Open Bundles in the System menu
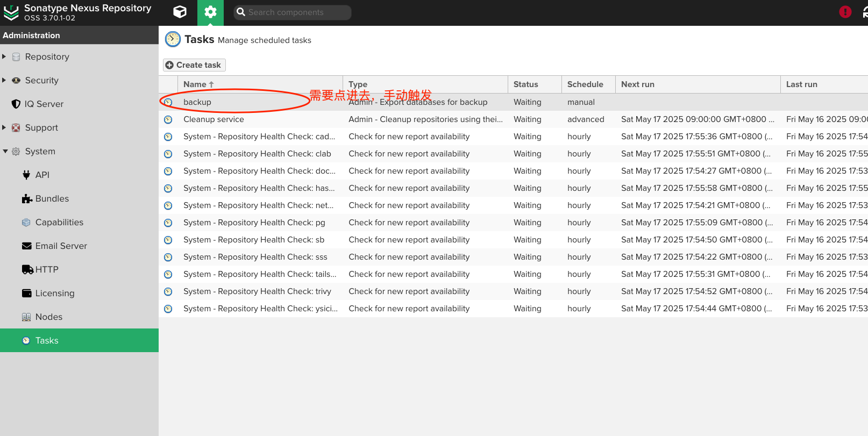 52,198
